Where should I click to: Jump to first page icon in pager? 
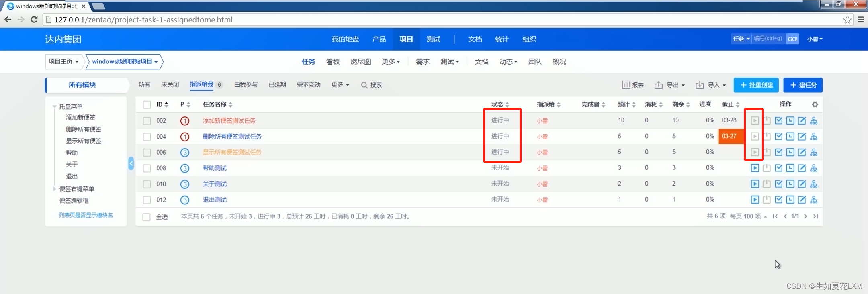point(775,216)
